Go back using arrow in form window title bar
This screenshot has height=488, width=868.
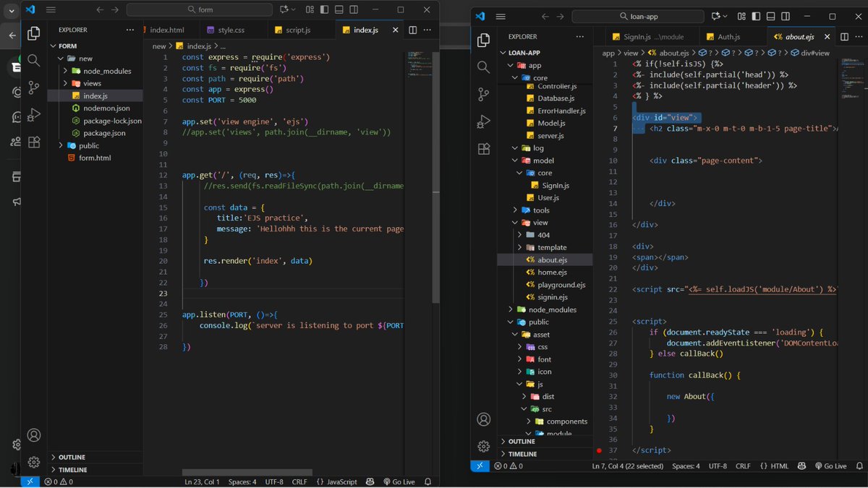click(100, 9)
